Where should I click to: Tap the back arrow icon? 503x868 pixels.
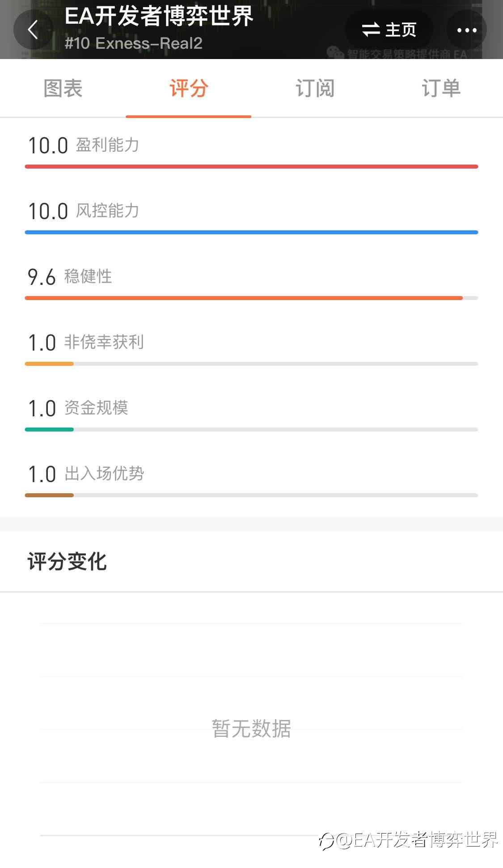point(33,30)
